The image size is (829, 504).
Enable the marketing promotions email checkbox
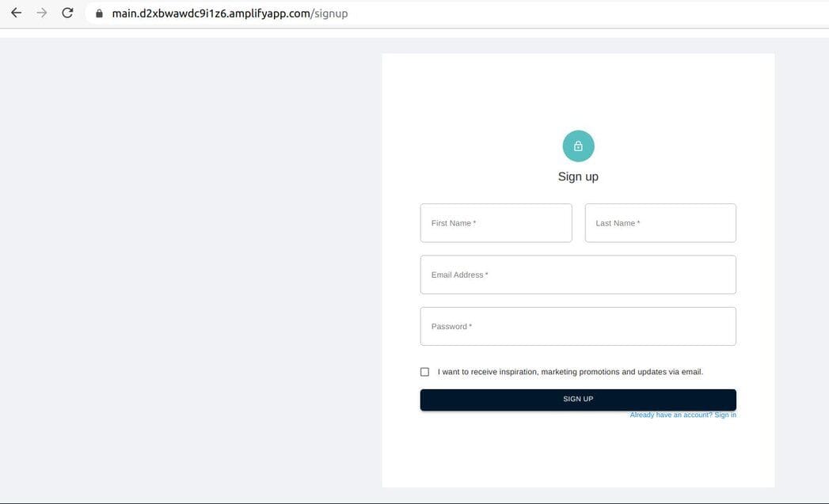tap(425, 370)
